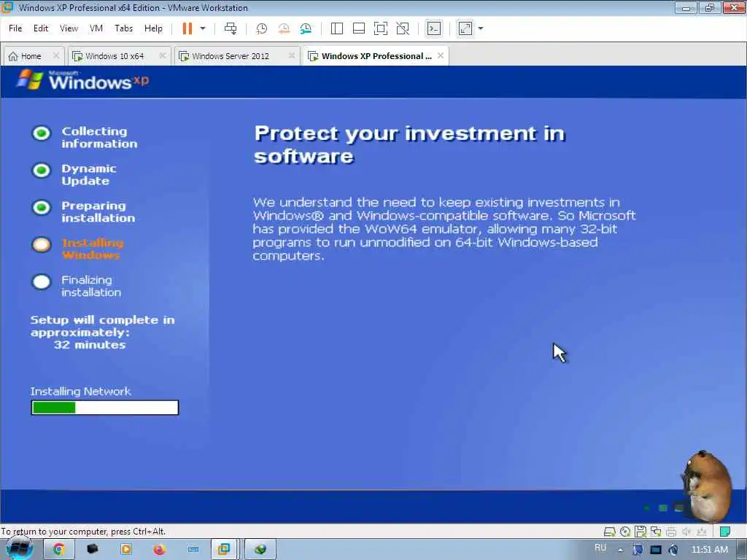Open the Edit menu
Screen dimensions: 747x560
(41, 28)
